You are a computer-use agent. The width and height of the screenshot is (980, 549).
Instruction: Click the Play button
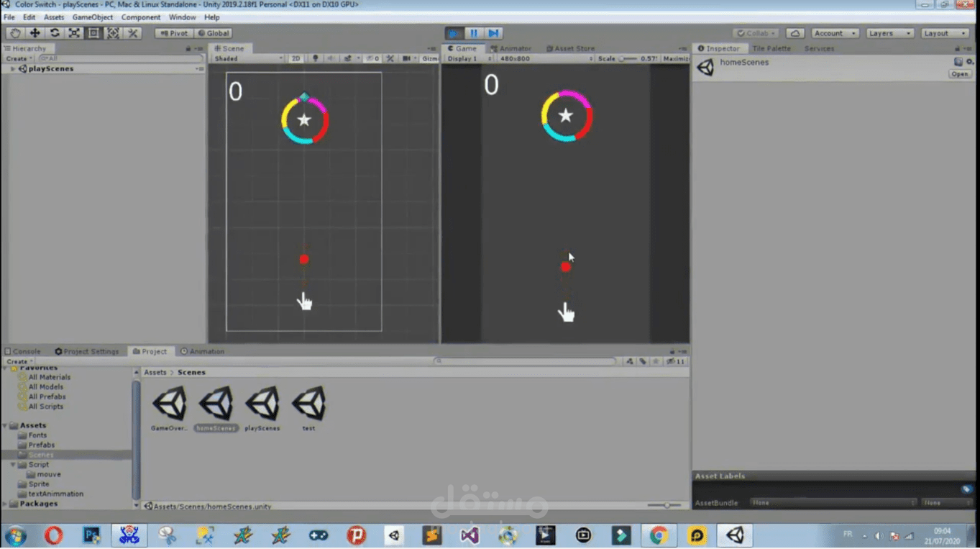pyautogui.click(x=454, y=33)
